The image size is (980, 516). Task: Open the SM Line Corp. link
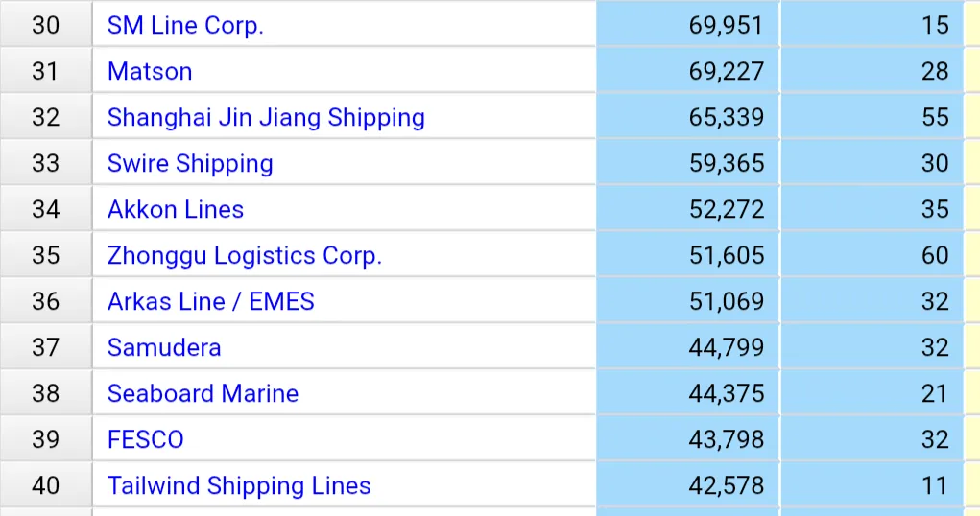(x=185, y=26)
